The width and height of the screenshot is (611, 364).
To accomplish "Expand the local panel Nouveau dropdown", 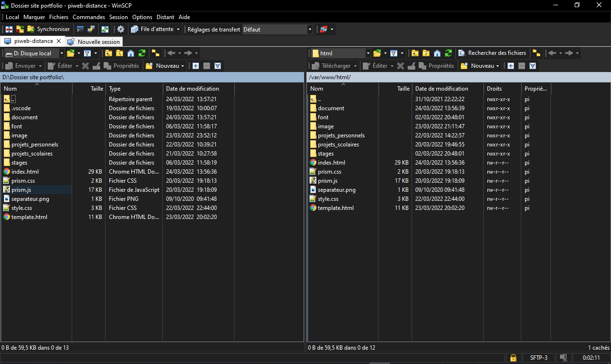I will click(183, 66).
